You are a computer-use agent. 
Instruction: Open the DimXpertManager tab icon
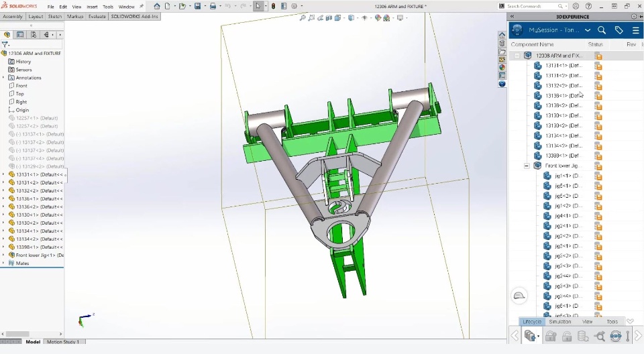point(46,34)
